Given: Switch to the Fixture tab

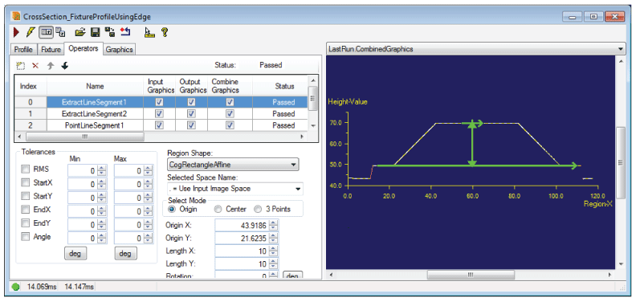Looking at the screenshot, I should point(51,50).
